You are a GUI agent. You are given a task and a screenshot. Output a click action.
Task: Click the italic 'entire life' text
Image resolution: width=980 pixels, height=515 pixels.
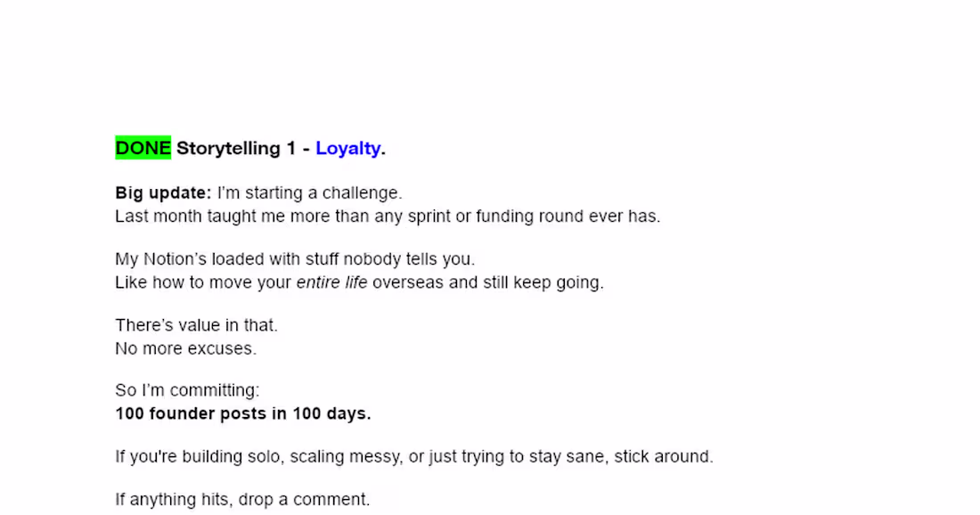click(x=331, y=283)
